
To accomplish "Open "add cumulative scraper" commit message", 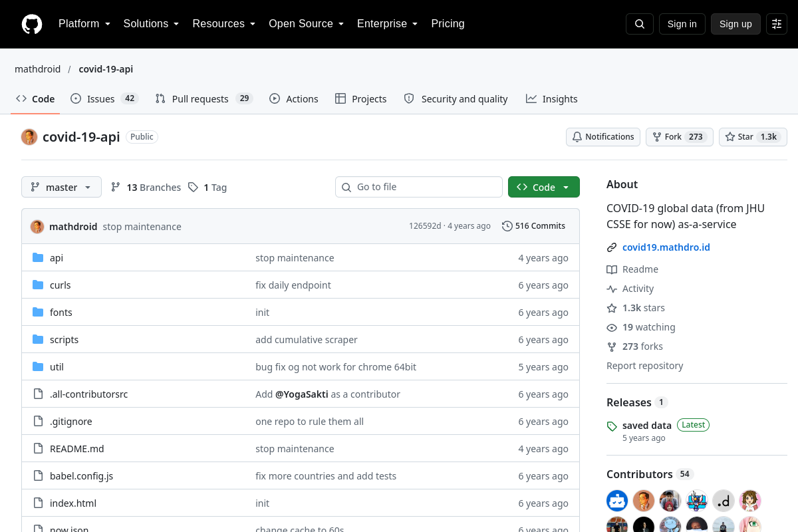I will coord(307,339).
